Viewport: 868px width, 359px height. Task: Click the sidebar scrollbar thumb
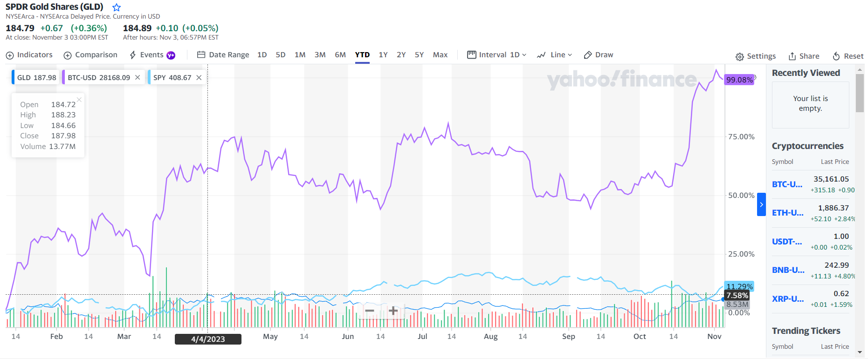click(x=860, y=93)
